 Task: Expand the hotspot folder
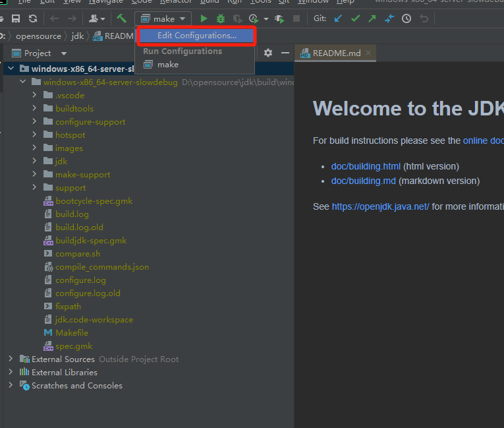coord(34,135)
